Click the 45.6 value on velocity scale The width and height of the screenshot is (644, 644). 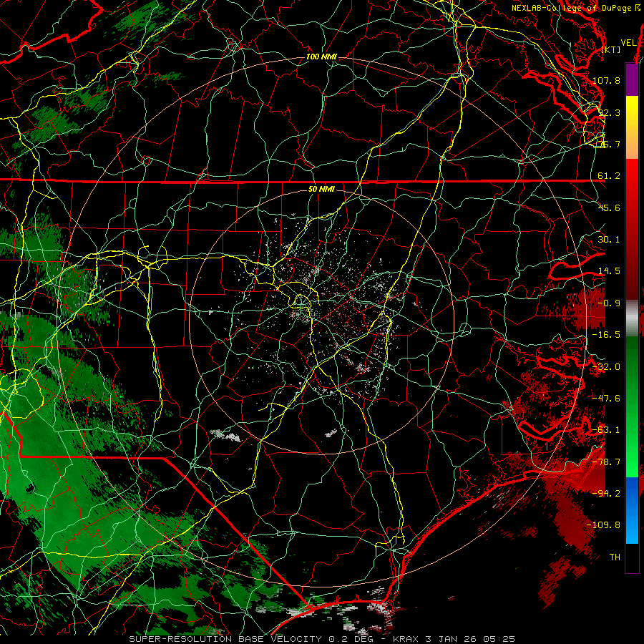click(609, 208)
